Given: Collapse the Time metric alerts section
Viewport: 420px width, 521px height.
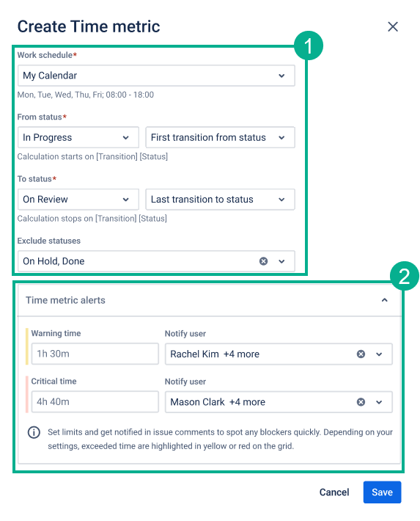Looking at the screenshot, I should pos(385,300).
